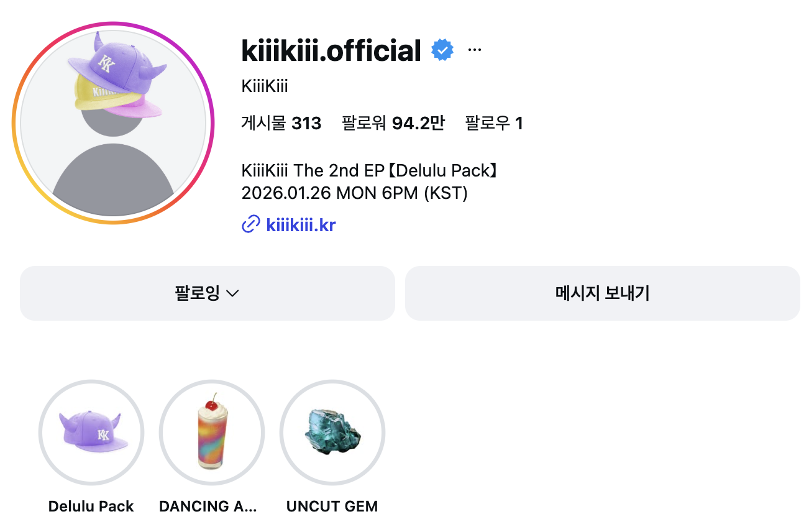809x532 pixels.
Task: Select the UNCUT GEM label text
Action: (332, 507)
